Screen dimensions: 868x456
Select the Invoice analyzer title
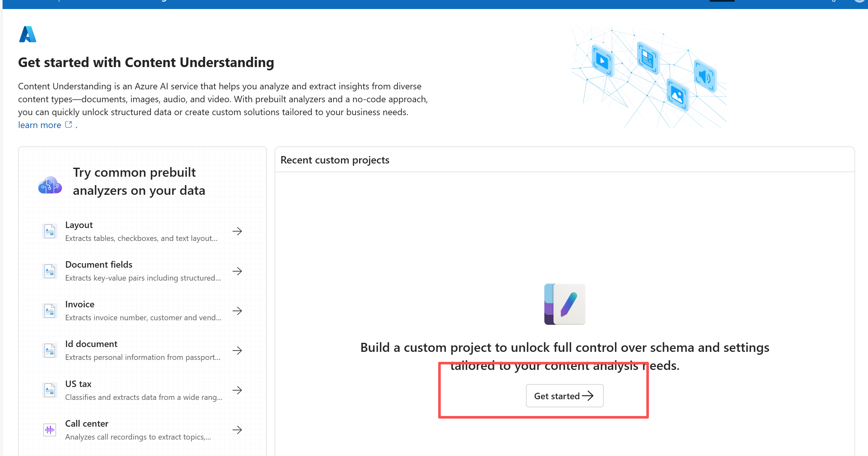(x=79, y=304)
